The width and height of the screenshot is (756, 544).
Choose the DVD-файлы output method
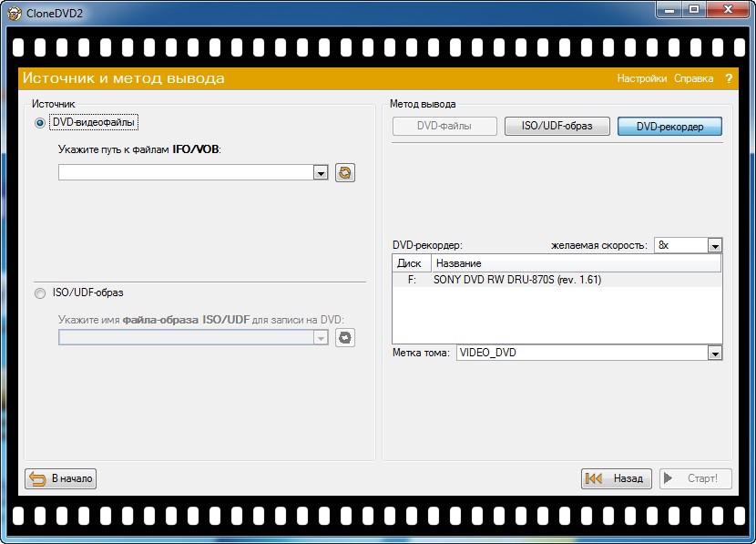444,127
